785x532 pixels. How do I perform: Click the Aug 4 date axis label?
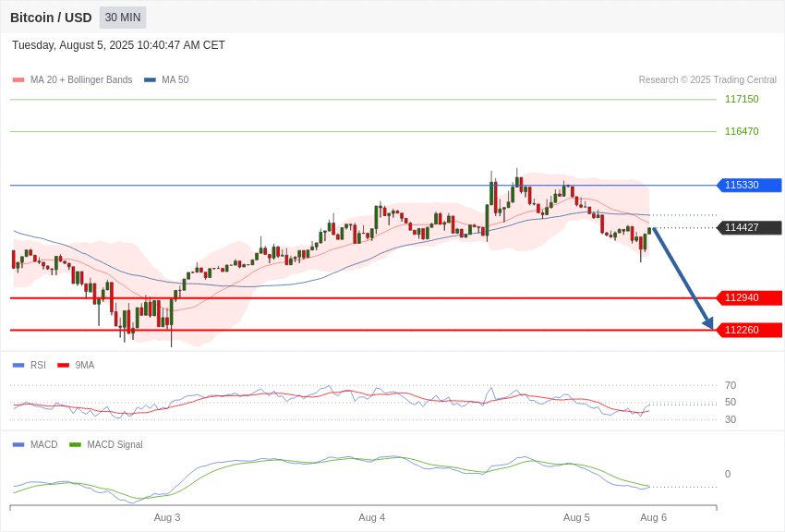372,517
